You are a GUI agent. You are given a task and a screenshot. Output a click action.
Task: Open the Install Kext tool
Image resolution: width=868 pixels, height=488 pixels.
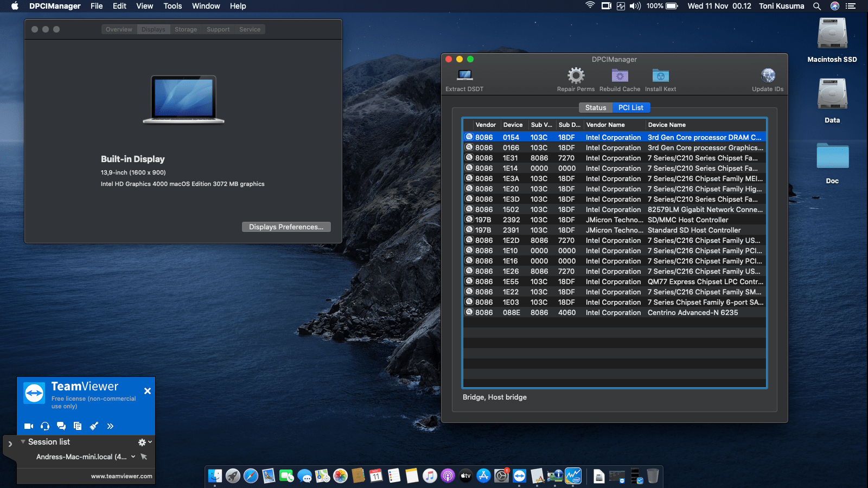660,76
